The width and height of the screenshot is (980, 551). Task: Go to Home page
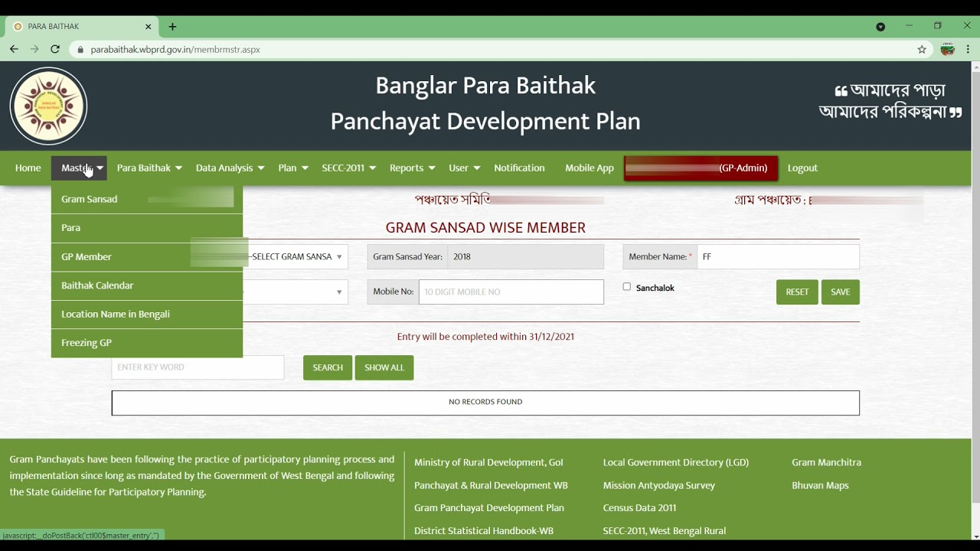click(x=28, y=168)
